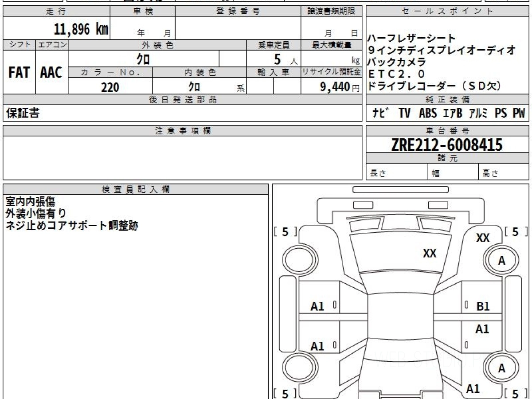
Task: Click the color number 220
Action: tap(110, 87)
